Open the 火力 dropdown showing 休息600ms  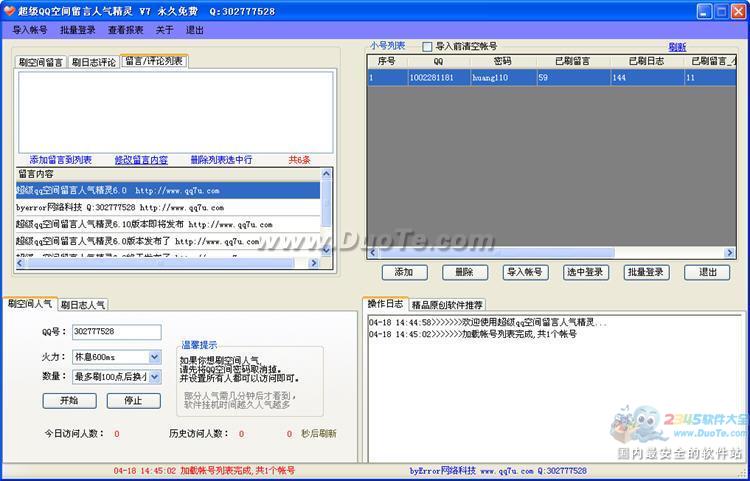pyautogui.click(x=117, y=357)
